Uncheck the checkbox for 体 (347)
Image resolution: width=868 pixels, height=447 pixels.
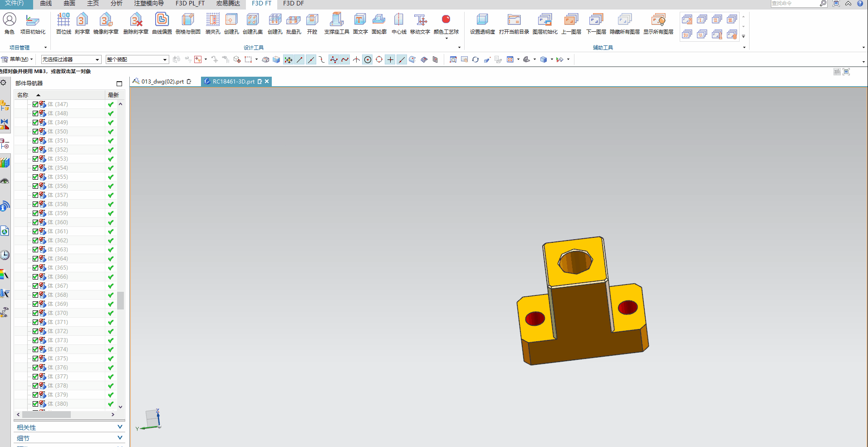click(x=35, y=104)
